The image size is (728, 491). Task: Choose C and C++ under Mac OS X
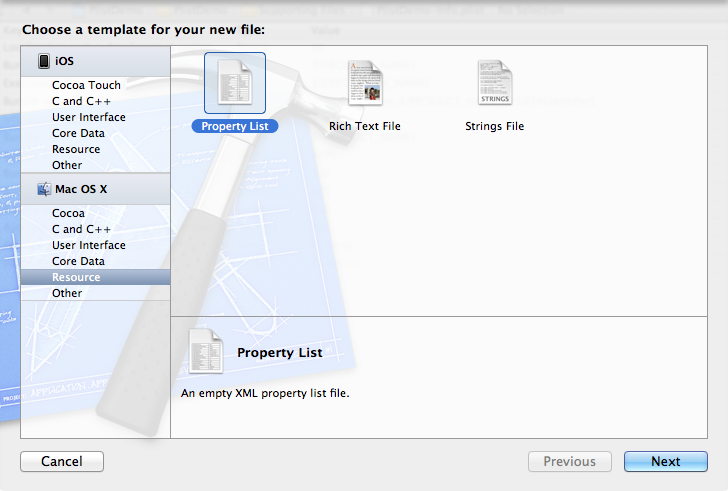tap(81, 229)
